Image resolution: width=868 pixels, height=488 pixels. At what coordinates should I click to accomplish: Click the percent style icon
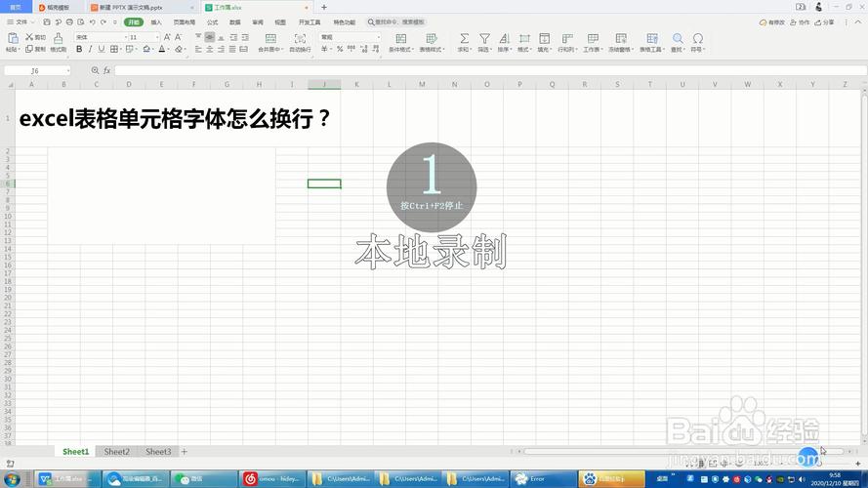coord(340,49)
